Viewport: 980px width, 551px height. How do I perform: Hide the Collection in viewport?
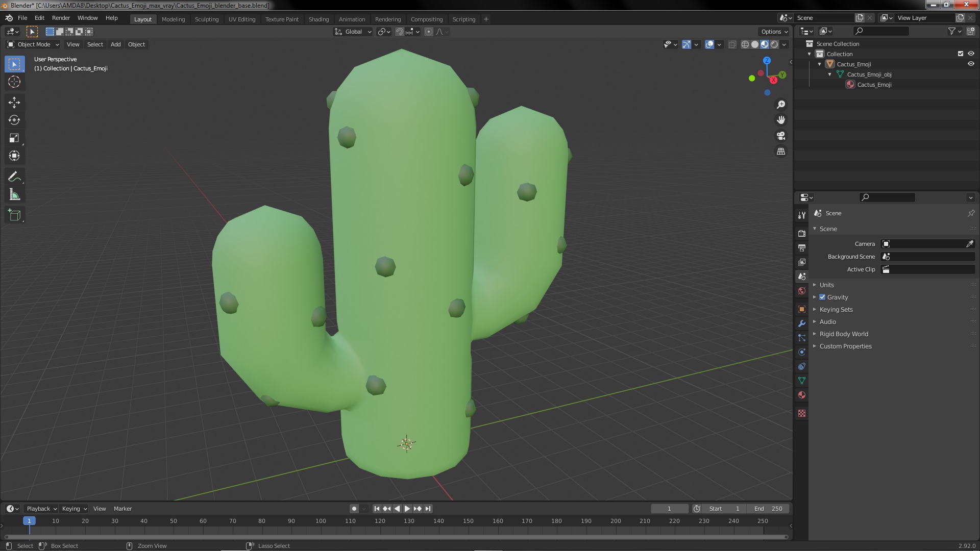point(971,54)
